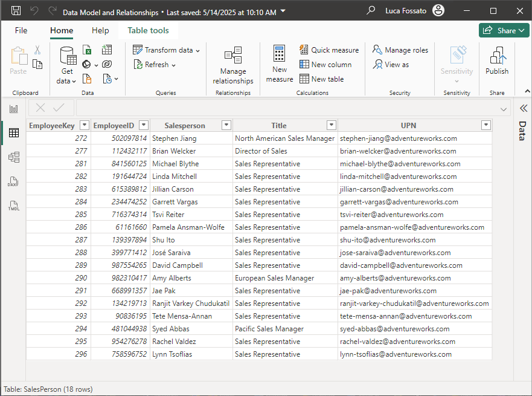
Task: Click the New measure calculator icon
Action: [x=279, y=53]
